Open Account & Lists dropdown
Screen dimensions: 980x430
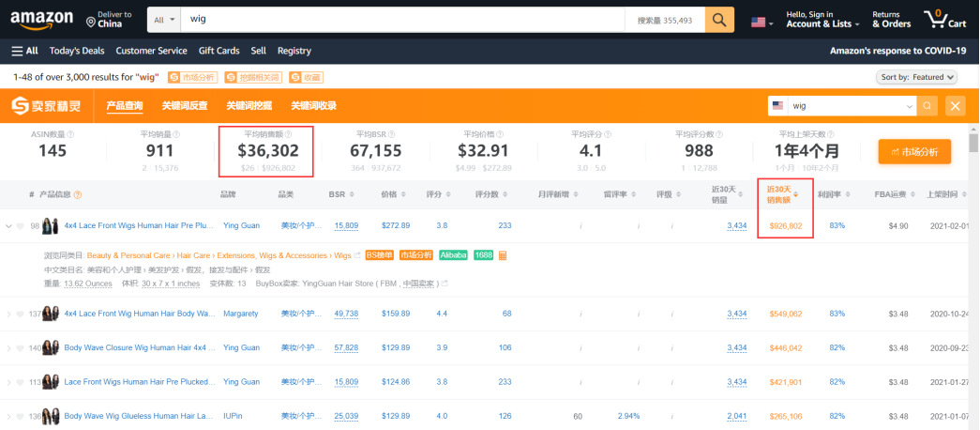click(x=822, y=20)
